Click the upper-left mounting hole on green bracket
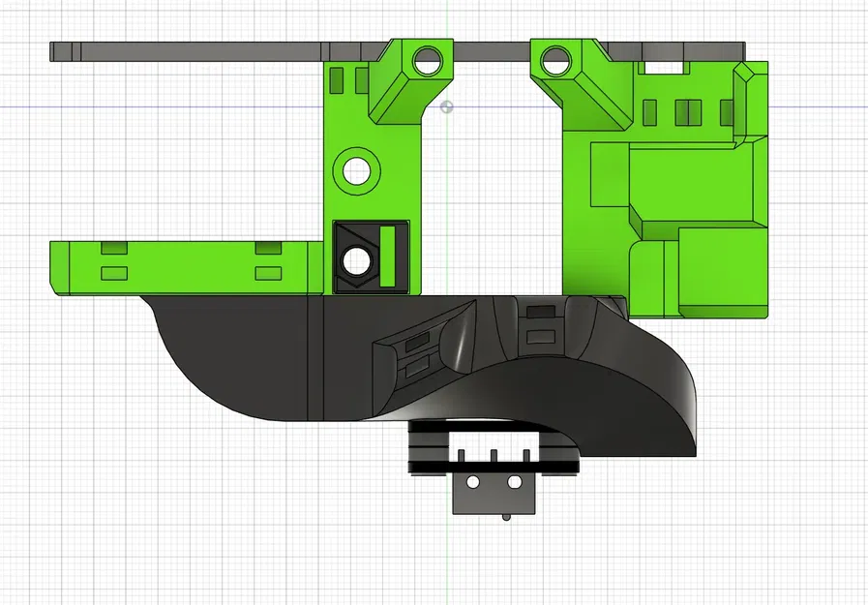868x605 pixels. click(425, 61)
